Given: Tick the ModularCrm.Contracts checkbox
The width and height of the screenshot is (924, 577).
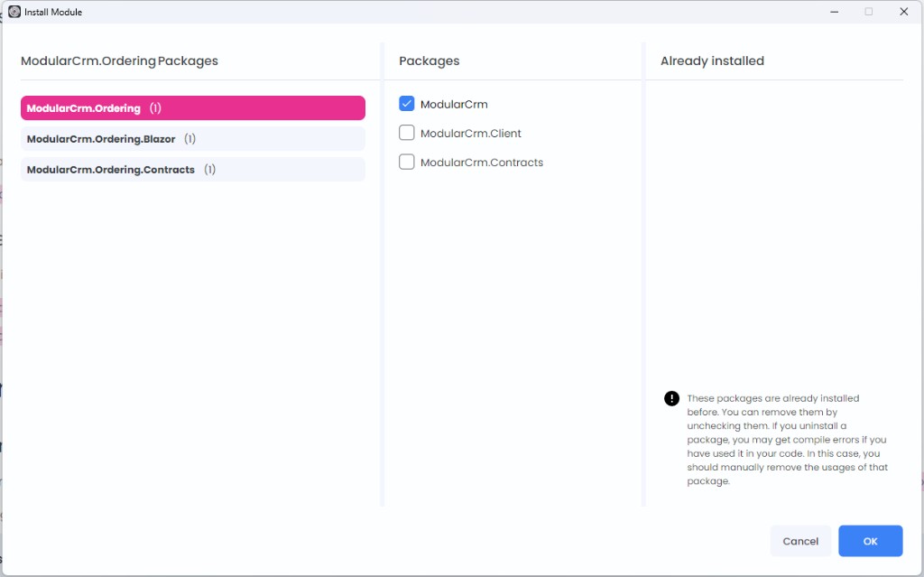Looking at the screenshot, I should pyautogui.click(x=407, y=163).
